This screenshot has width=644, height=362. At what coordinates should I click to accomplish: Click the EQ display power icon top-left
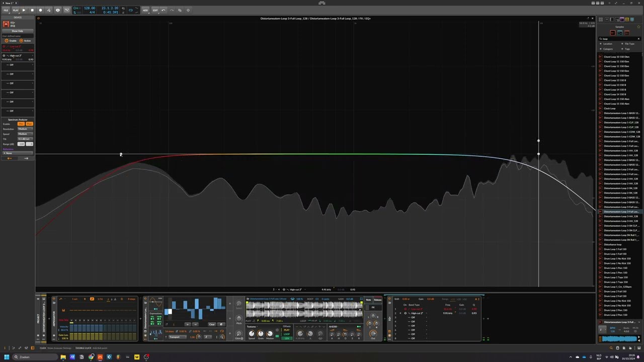point(38,18)
